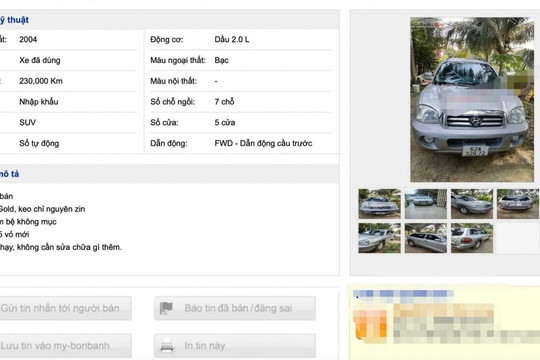View the third thumbnail showing car side angle
The image size is (540, 360).
472,204
